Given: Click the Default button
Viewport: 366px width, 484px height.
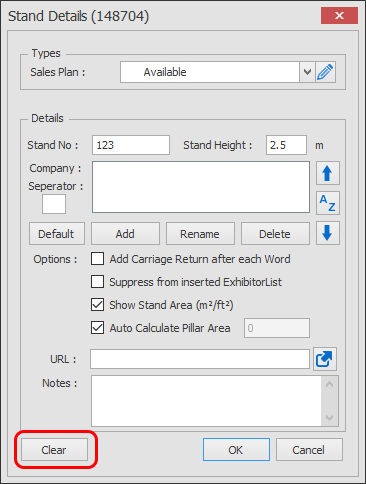Looking at the screenshot, I should click(57, 234).
